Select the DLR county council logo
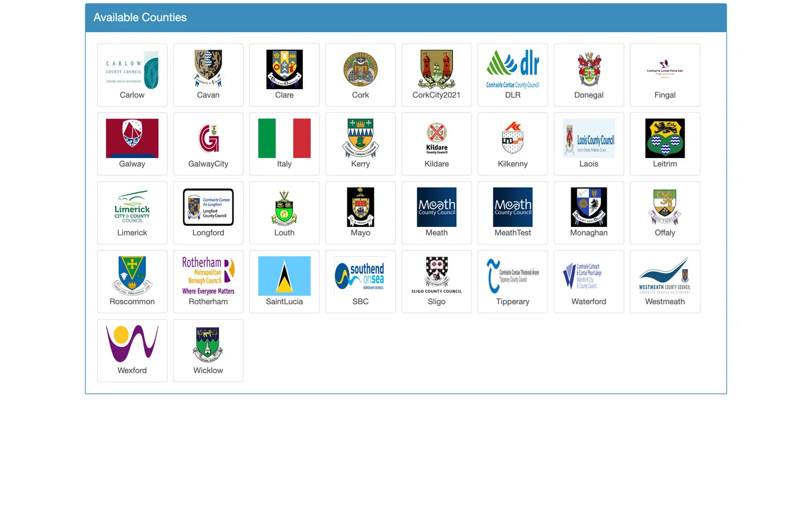This screenshot has height=508, width=812. [x=513, y=69]
